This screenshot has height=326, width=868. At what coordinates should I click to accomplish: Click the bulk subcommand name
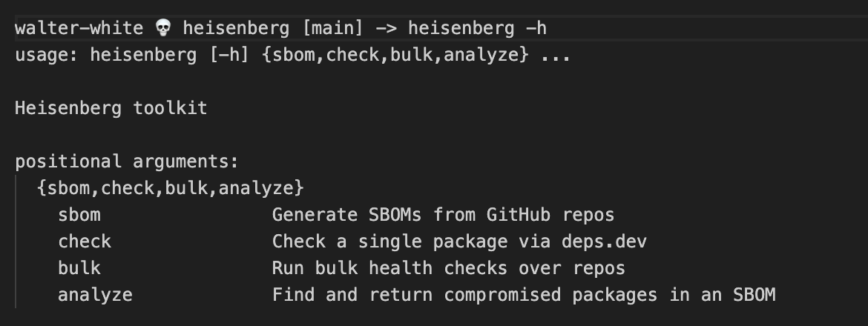[x=79, y=268]
